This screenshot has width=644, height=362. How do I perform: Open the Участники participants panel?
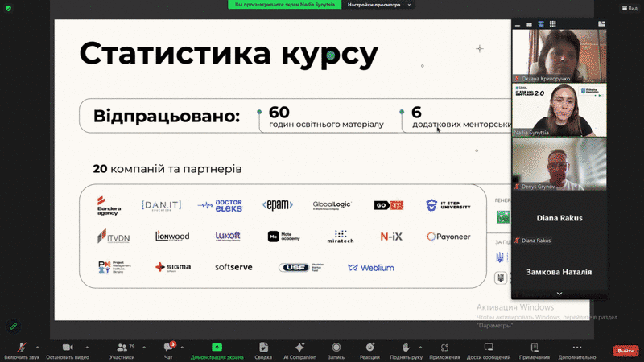pos(122,351)
